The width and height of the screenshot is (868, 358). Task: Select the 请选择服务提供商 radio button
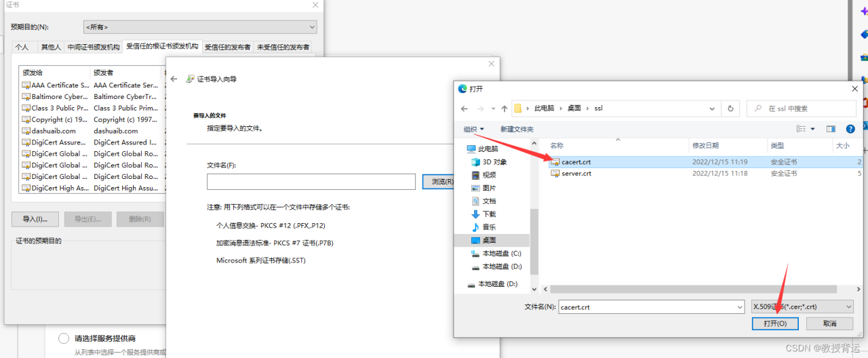(x=64, y=338)
